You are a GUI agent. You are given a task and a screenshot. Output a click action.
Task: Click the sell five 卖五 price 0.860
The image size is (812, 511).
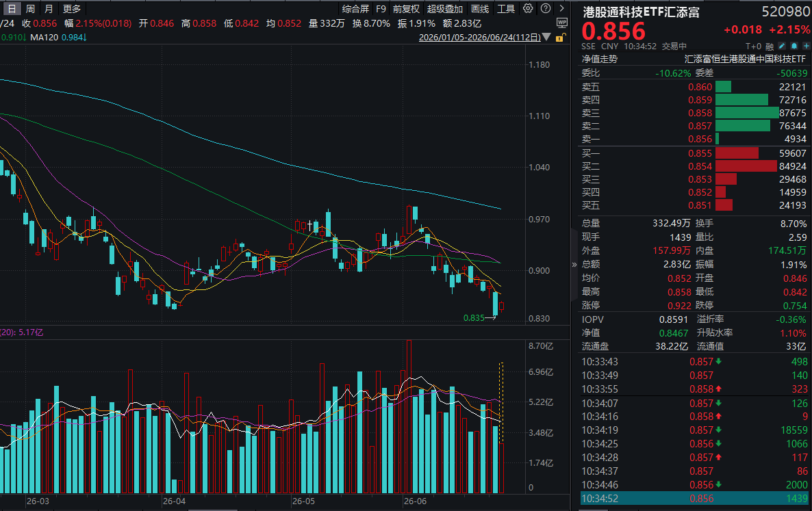[x=700, y=87]
